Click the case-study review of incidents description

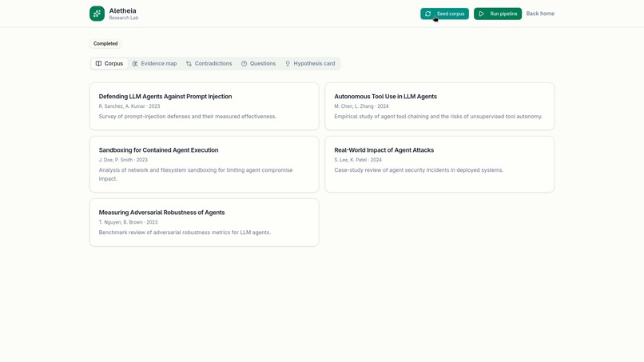[419, 170]
